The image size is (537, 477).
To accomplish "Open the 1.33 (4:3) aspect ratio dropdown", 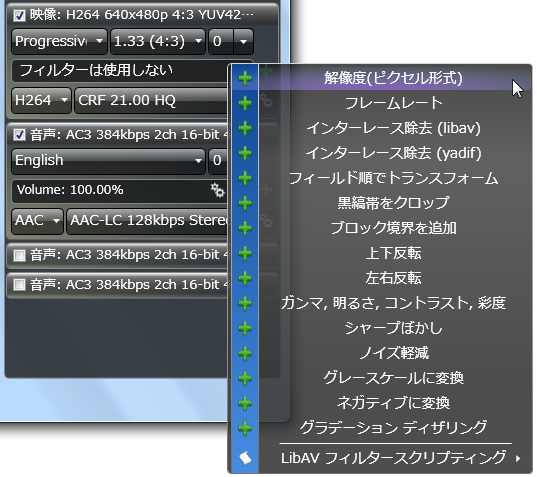I will click(158, 41).
